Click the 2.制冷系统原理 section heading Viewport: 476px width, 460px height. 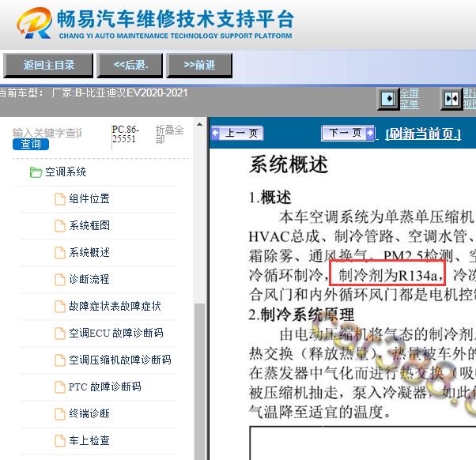(x=301, y=315)
